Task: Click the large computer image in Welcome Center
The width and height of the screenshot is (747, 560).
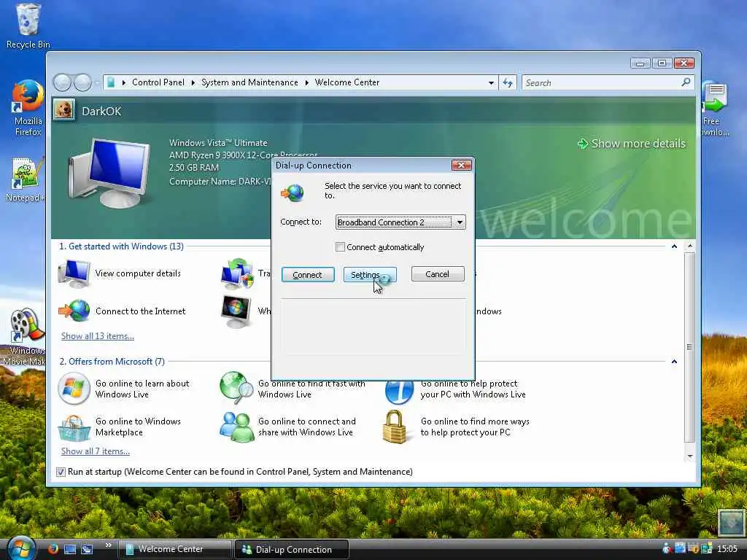Action: [x=109, y=174]
